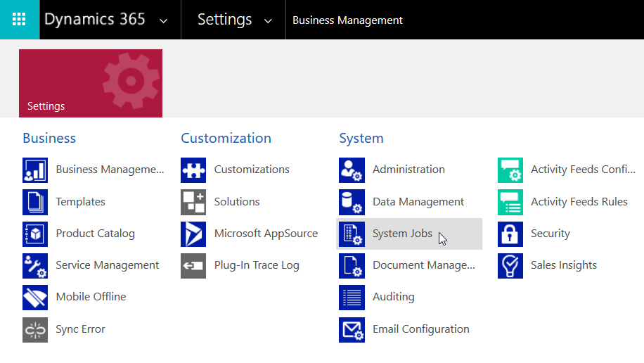The image size is (644, 363).
Task: Click the Business section heading
Action: pyautogui.click(x=49, y=138)
